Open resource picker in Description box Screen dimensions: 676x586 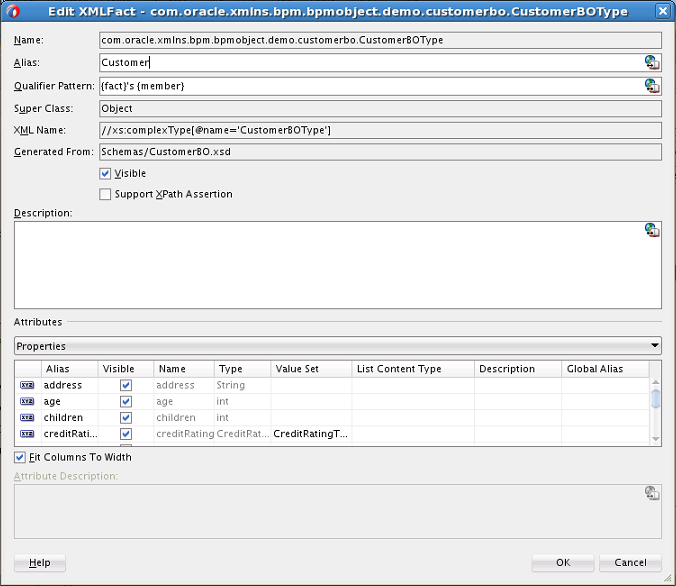pyautogui.click(x=652, y=230)
